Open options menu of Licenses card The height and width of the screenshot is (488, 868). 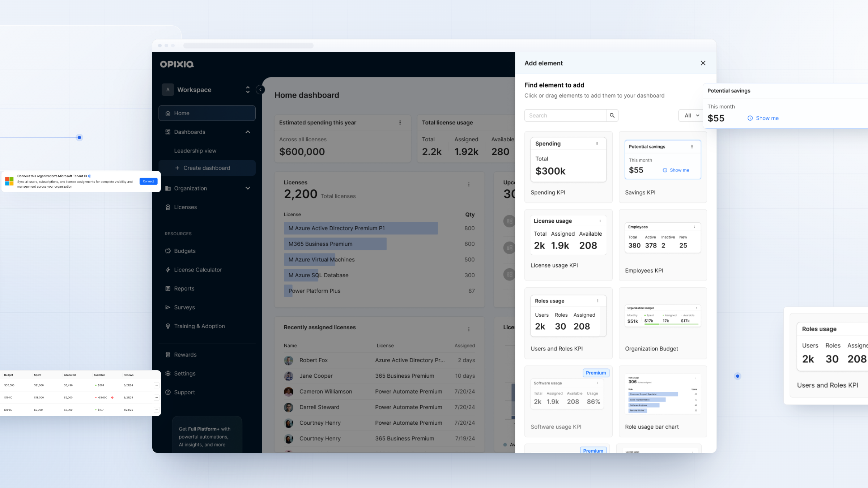pyautogui.click(x=469, y=184)
